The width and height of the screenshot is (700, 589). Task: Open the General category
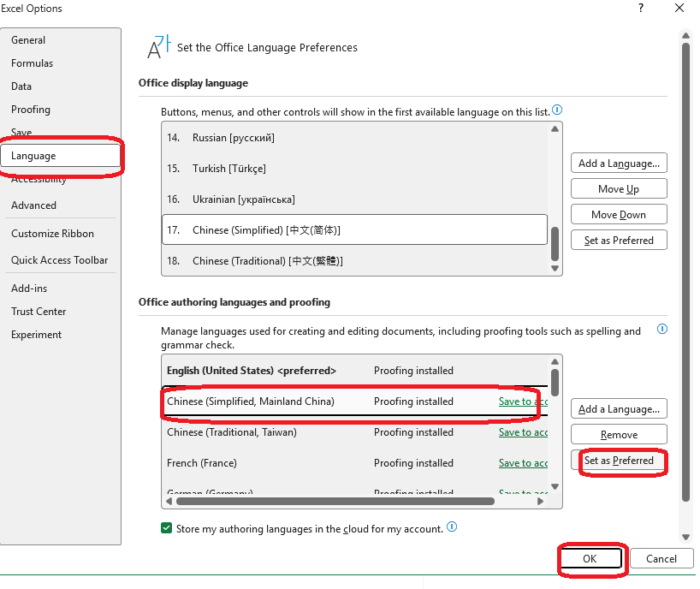tap(60, 40)
